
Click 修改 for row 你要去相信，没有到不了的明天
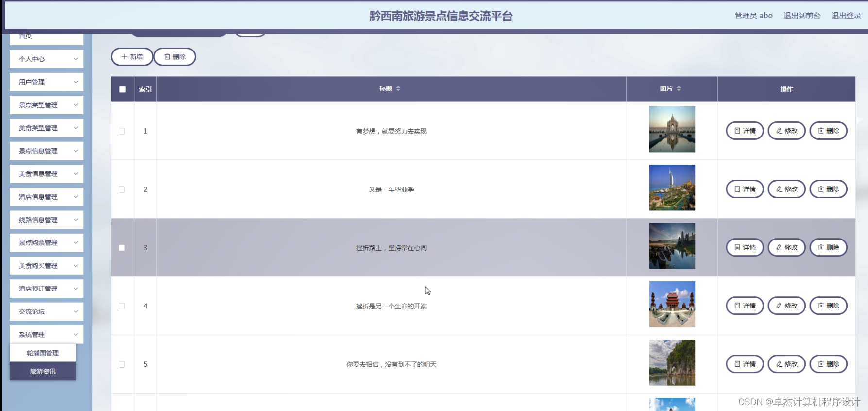[786, 364]
